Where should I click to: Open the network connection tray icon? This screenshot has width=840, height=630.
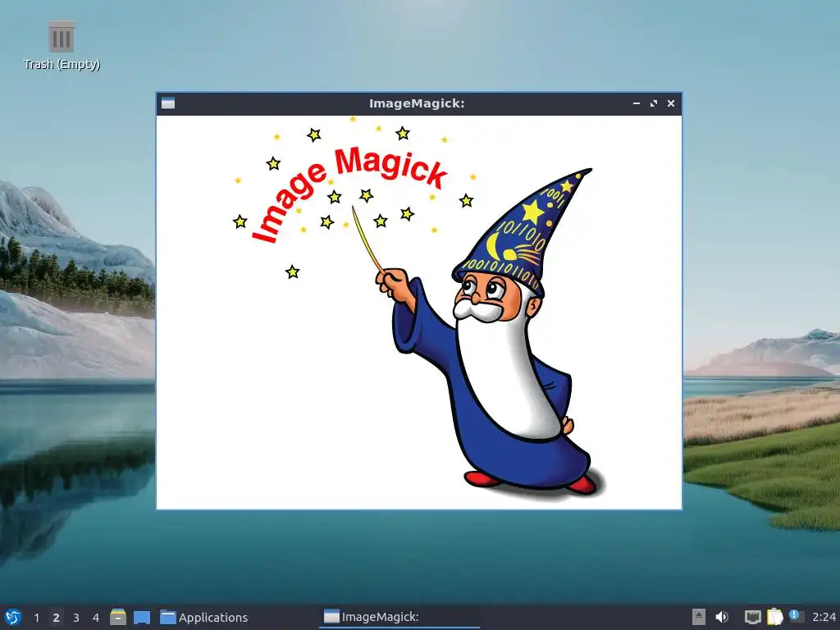[x=753, y=617]
